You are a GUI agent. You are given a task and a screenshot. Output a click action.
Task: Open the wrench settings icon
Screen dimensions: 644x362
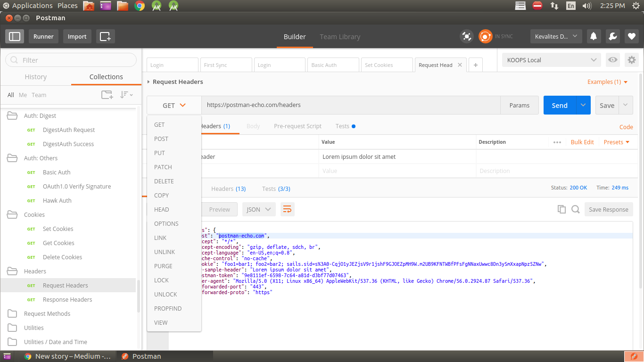[x=612, y=36]
